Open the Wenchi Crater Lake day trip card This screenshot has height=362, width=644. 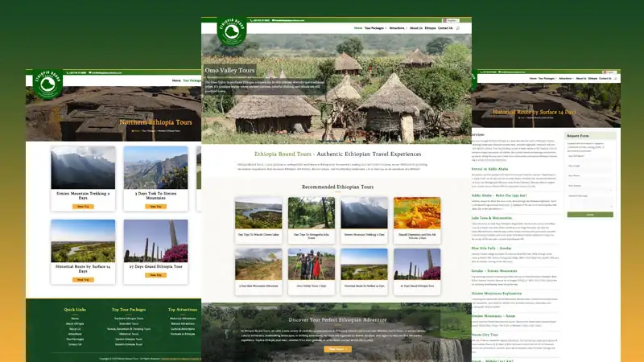coord(258,220)
